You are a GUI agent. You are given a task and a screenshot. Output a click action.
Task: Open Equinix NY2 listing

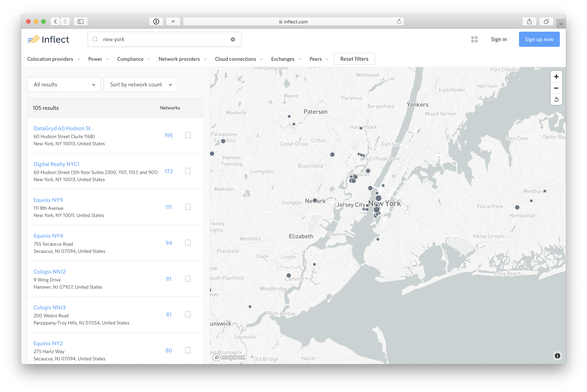(x=48, y=343)
